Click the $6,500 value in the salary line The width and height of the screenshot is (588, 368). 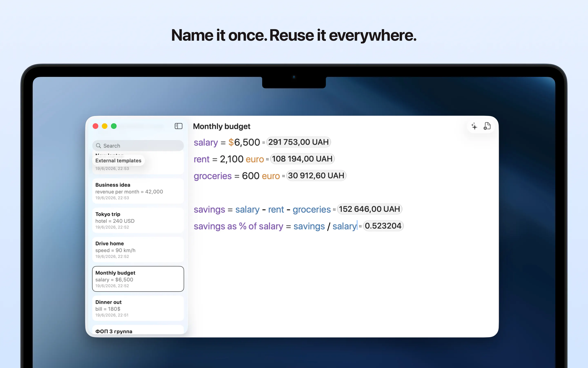point(244,142)
